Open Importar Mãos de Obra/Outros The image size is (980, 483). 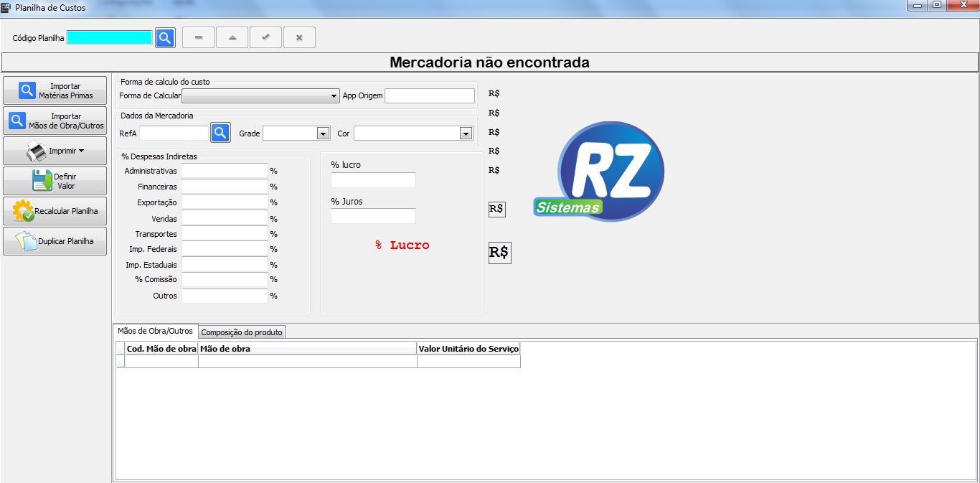click(55, 121)
